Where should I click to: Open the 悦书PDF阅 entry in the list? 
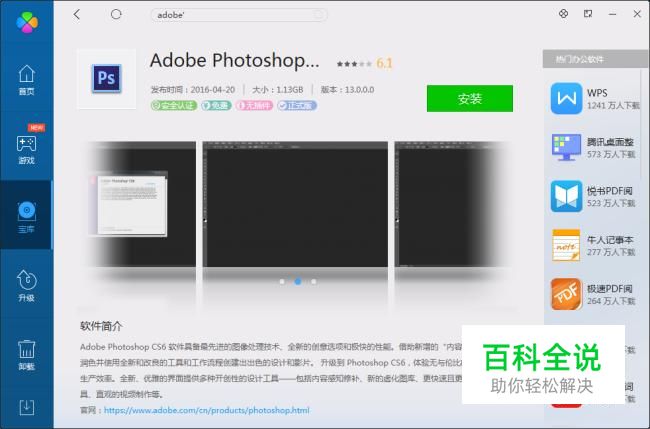tap(595, 196)
